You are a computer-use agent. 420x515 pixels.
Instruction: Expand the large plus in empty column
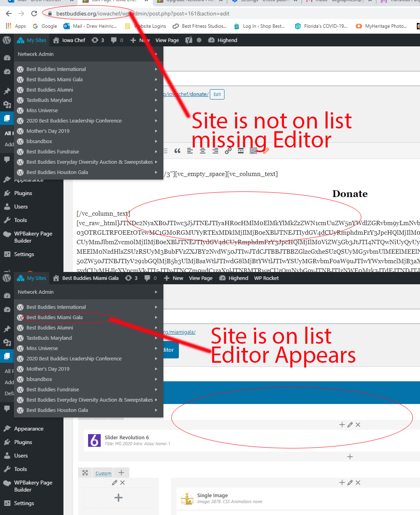[x=118, y=498]
